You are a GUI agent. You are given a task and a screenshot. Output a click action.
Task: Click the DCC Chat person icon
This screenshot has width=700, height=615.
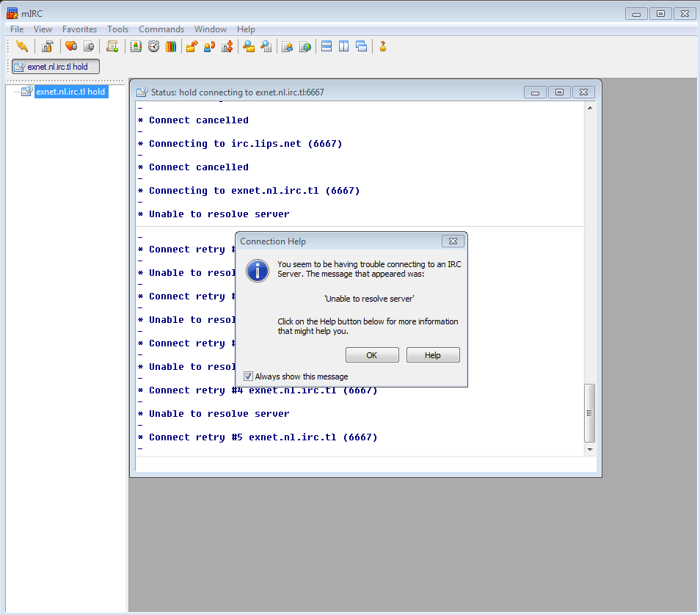[x=209, y=46]
